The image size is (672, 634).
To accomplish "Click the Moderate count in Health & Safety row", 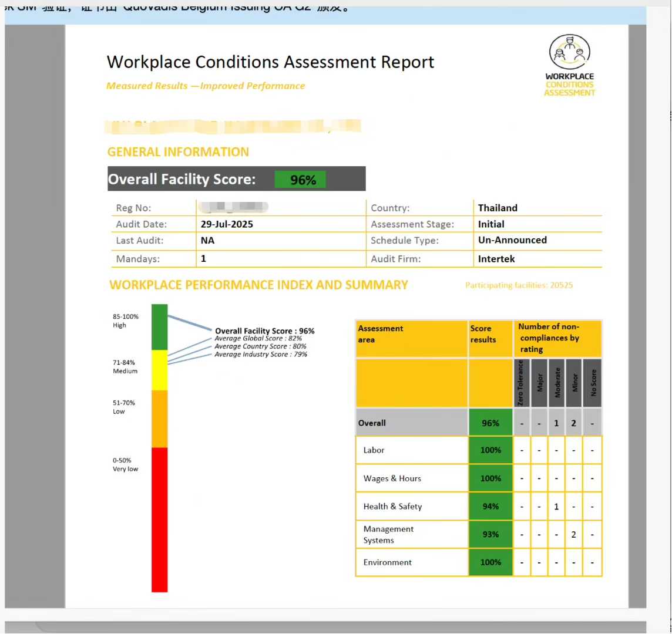I will (556, 507).
